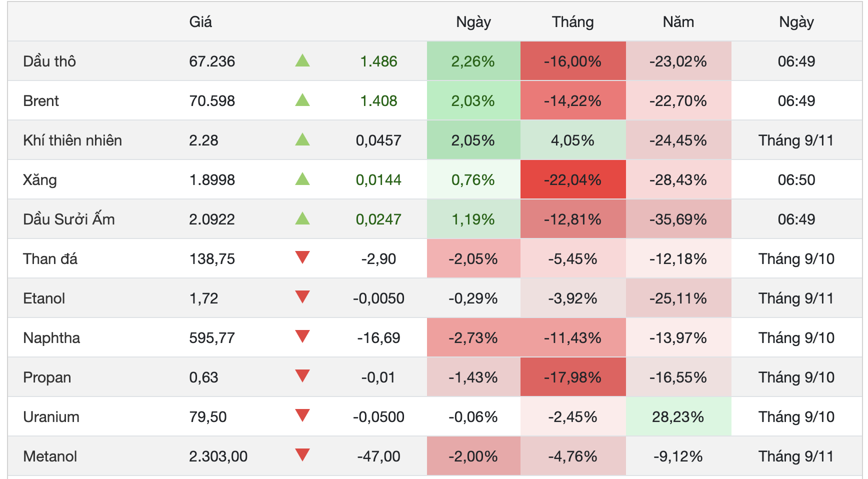Click the green arrow in the Xăng row

pos(302,179)
